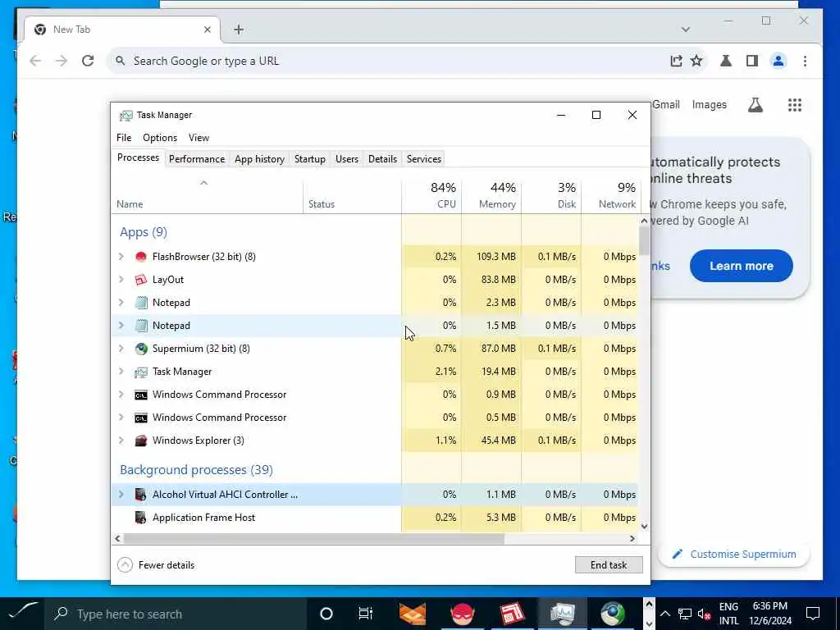Open the Supermium taskbar icon
The image size is (840, 630).
[612, 614]
